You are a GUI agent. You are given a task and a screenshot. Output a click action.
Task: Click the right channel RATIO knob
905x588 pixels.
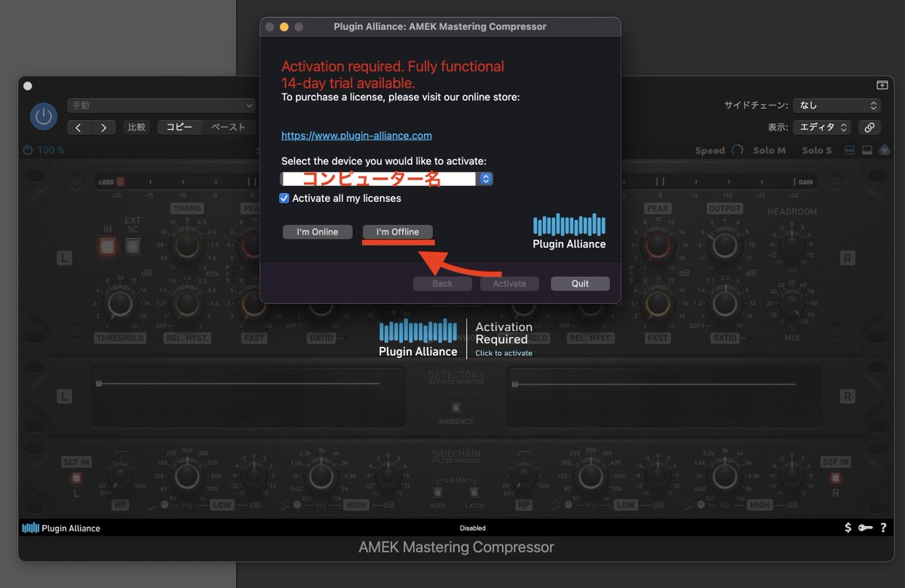coord(725,304)
